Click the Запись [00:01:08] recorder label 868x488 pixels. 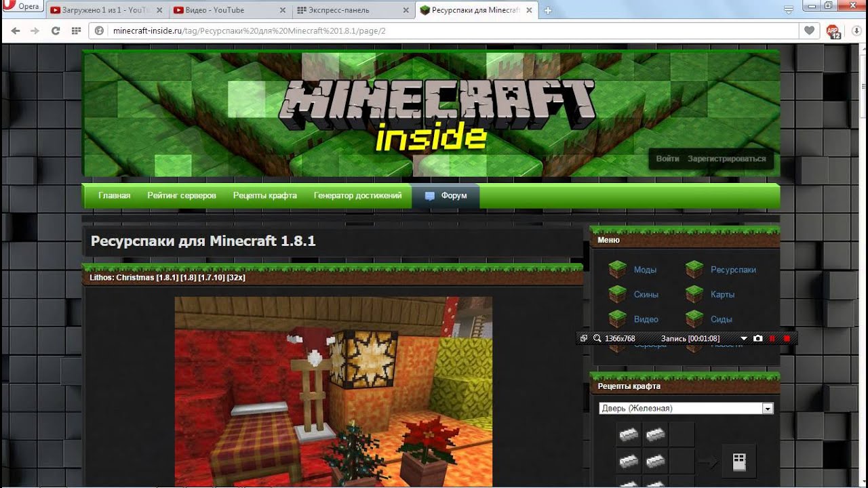(x=690, y=338)
